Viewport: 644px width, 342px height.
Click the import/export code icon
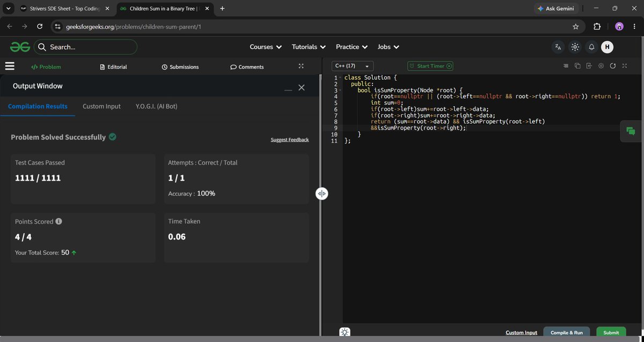click(589, 66)
